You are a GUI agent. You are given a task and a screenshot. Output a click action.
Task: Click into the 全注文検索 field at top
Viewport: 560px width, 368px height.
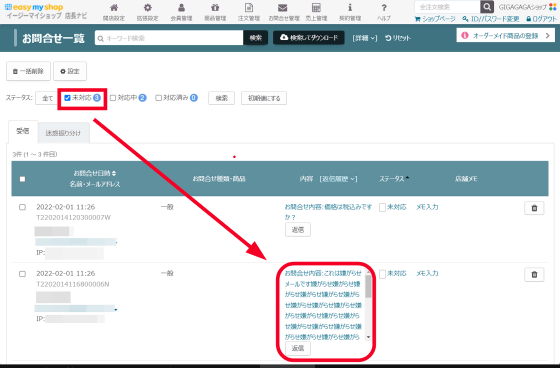(448, 7)
